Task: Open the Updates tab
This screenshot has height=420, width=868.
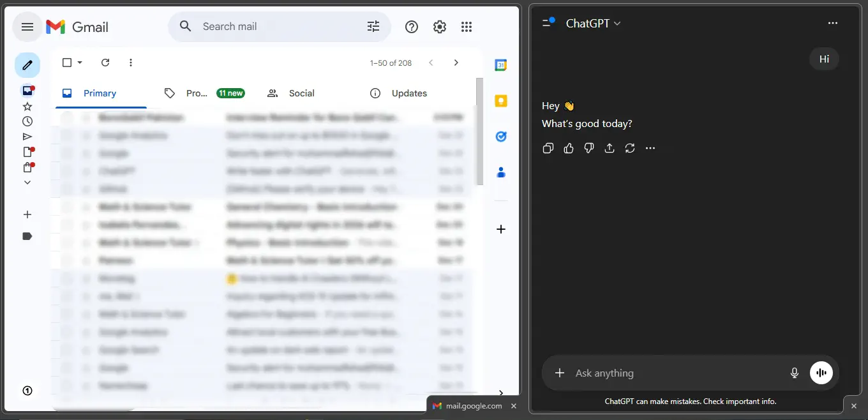Action: (407, 93)
